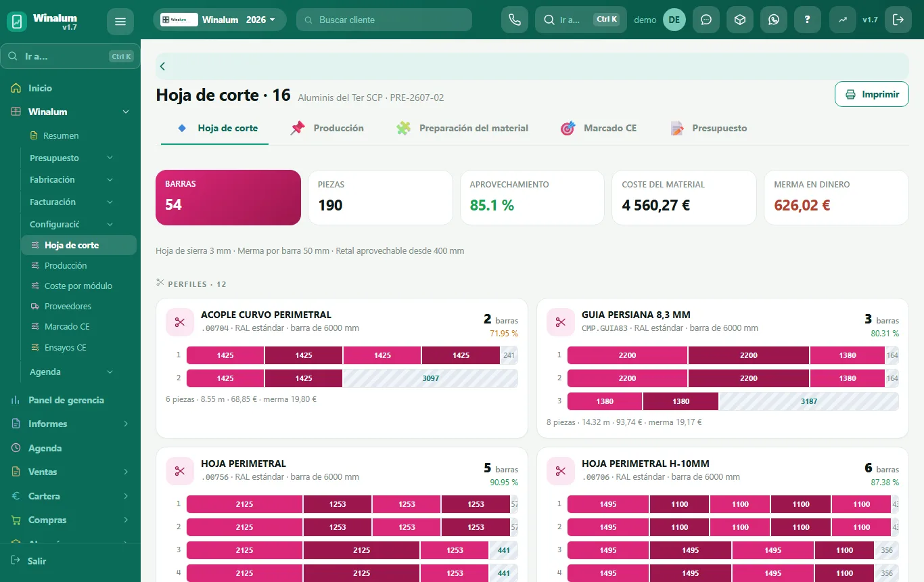The image size is (924, 582).
Task: Open Coste por módulo in the sidebar
Action: (x=78, y=286)
